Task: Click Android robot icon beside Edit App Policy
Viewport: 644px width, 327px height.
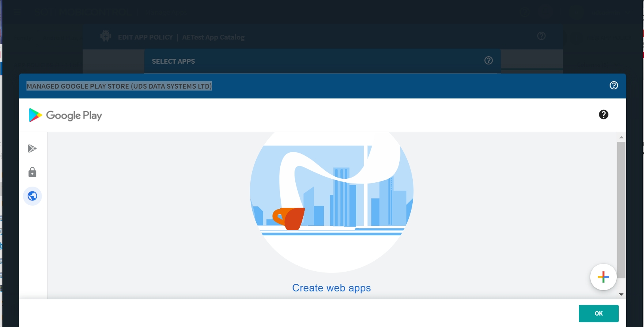Action: pos(106,36)
